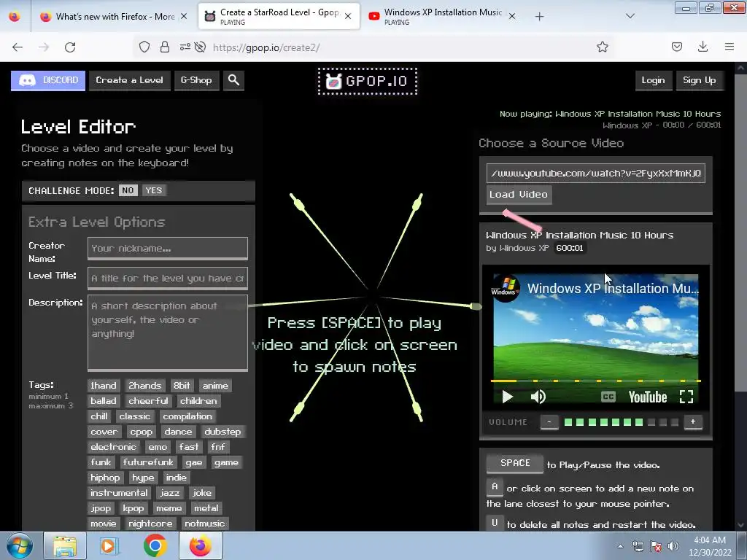Click the Login button
747x560 pixels.
653,80
